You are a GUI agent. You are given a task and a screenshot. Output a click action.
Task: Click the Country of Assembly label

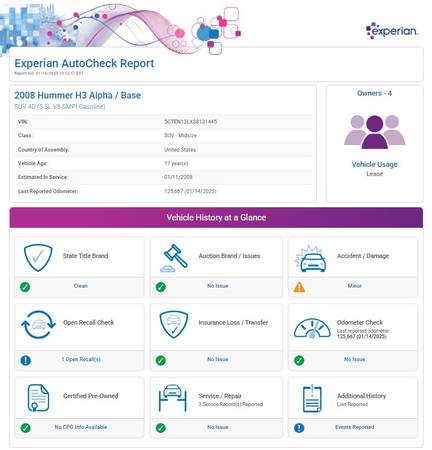pyautogui.click(x=43, y=150)
